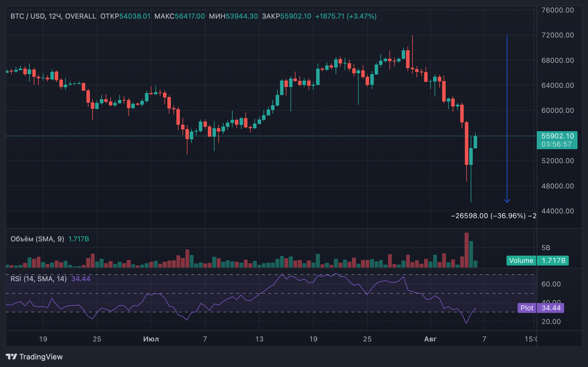Click the RSI value 34.44 in legend
588x367 pixels.
coord(81,279)
